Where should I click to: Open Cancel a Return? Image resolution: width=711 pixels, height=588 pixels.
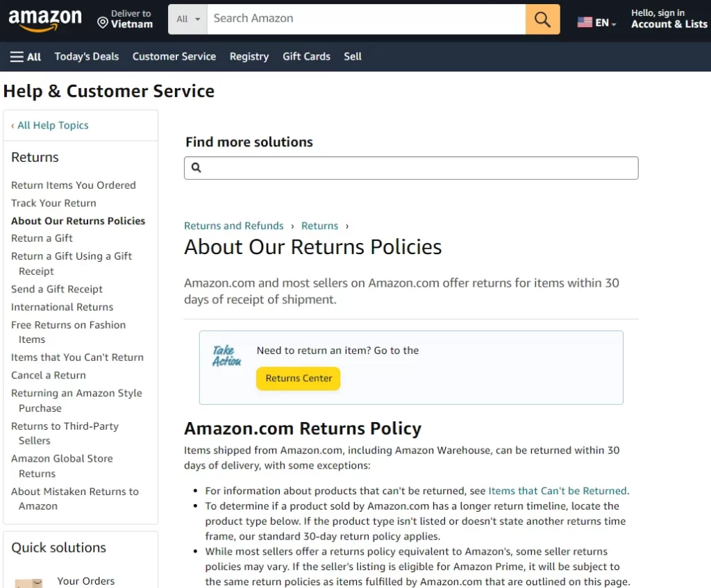click(x=49, y=376)
